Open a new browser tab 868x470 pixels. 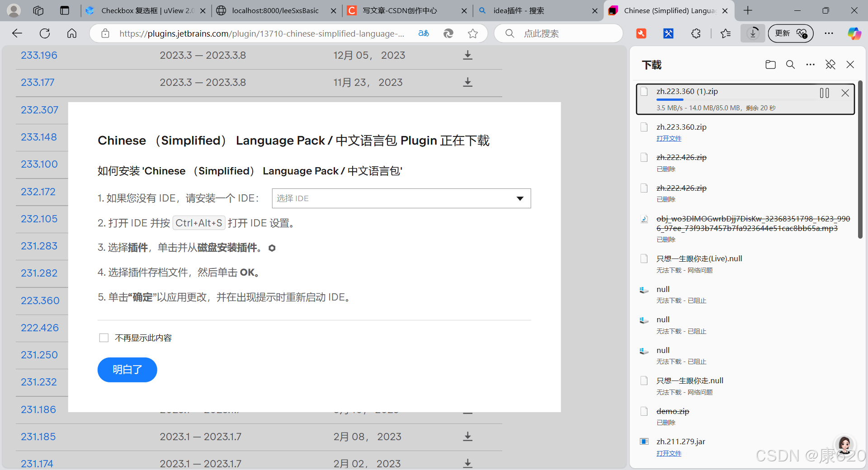pos(748,10)
